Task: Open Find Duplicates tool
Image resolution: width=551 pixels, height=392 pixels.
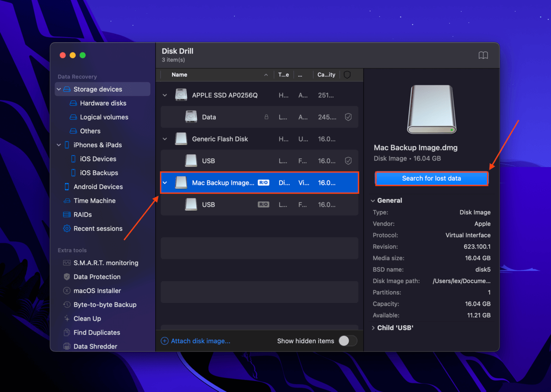Action: click(x=97, y=332)
